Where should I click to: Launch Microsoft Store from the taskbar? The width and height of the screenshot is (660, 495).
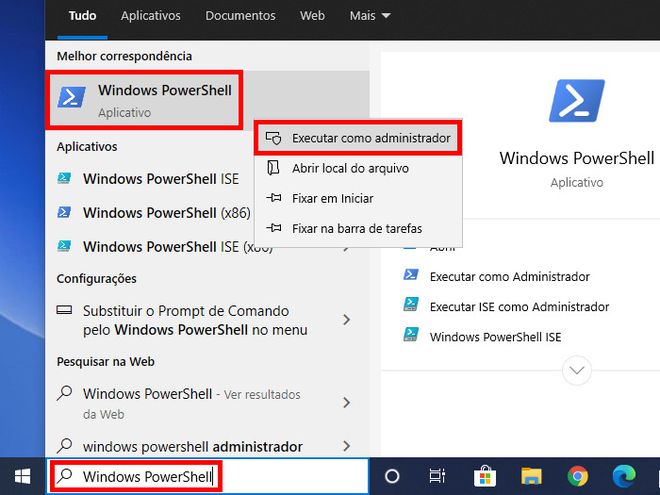tap(485, 476)
